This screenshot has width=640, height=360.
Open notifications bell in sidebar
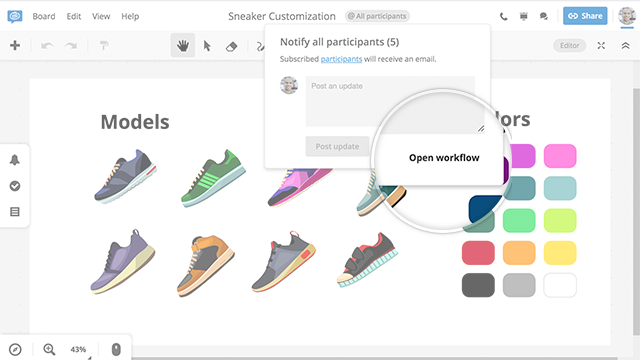[x=15, y=160]
